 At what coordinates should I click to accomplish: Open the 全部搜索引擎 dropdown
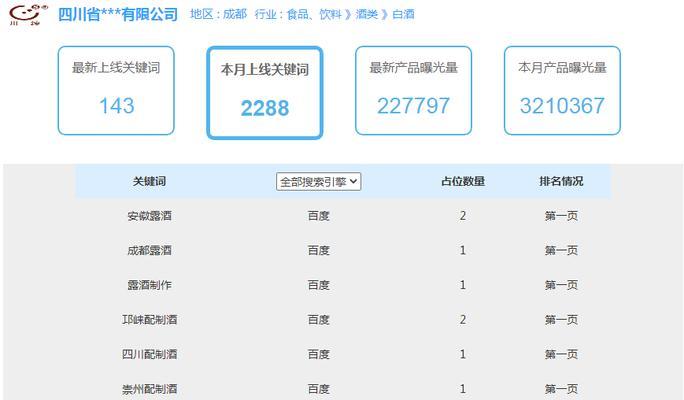318,181
